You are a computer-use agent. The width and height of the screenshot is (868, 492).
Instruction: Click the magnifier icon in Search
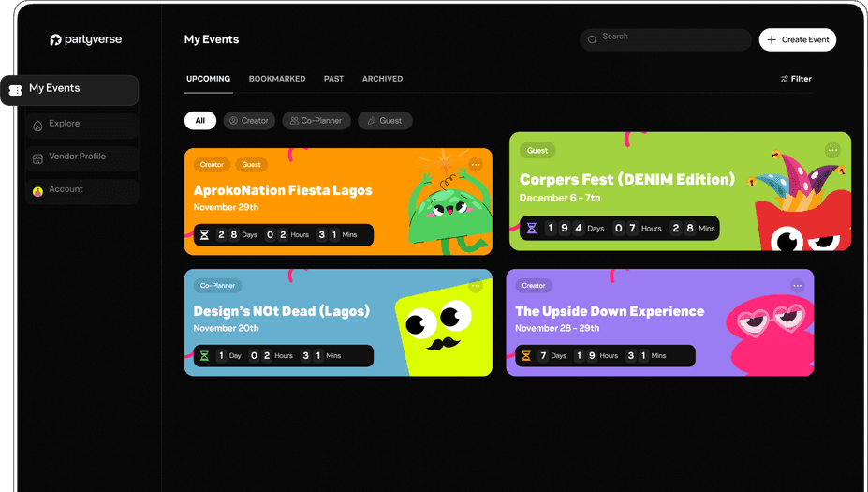click(593, 40)
